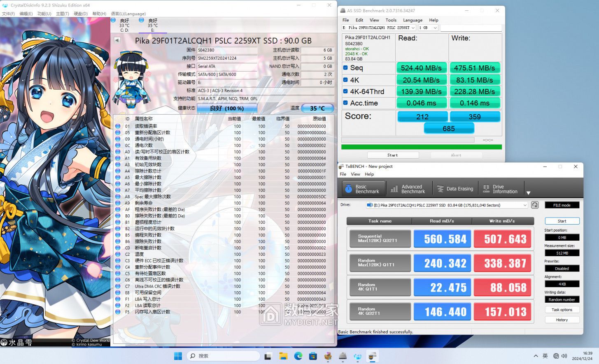Image resolution: width=599 pixels, height=364 pixels.
Task: Click the Start button in TxBENCH
Action: pos(562,221)
